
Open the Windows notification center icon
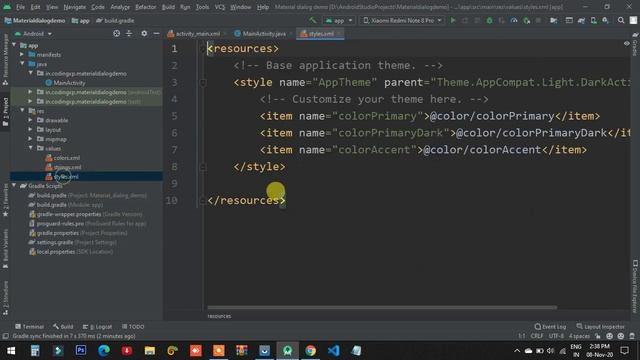pos(624,351)
